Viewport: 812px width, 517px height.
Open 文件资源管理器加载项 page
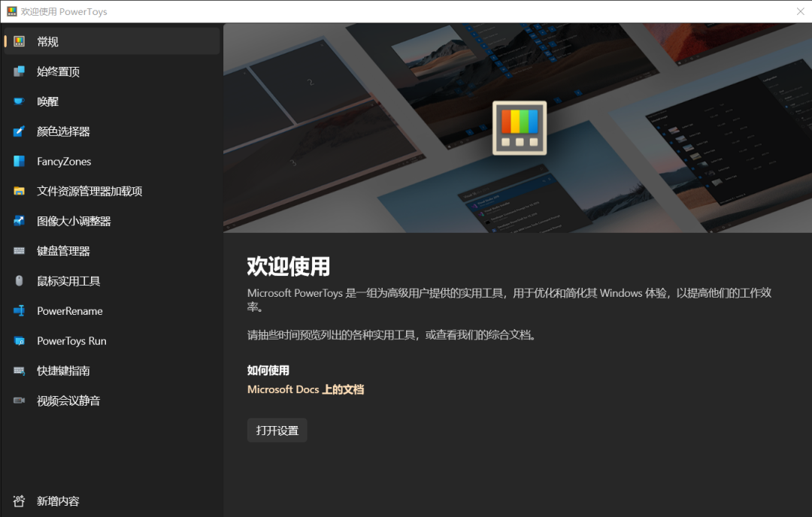click(x=112, y=191)
